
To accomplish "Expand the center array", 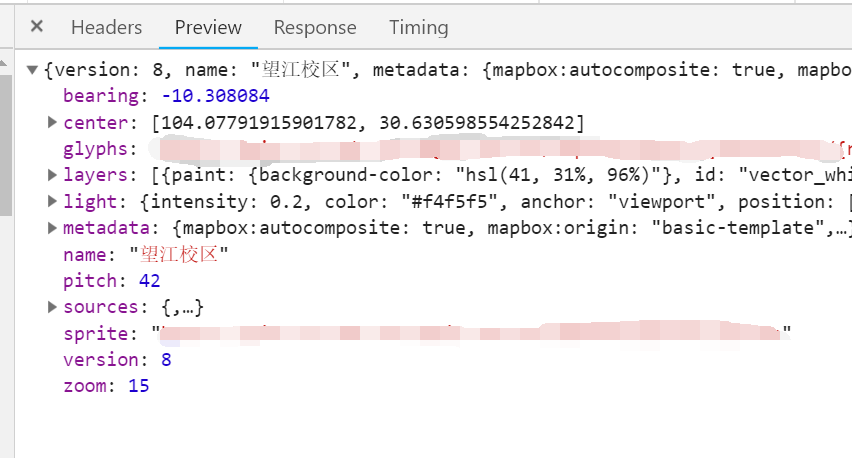I will 52,122.
